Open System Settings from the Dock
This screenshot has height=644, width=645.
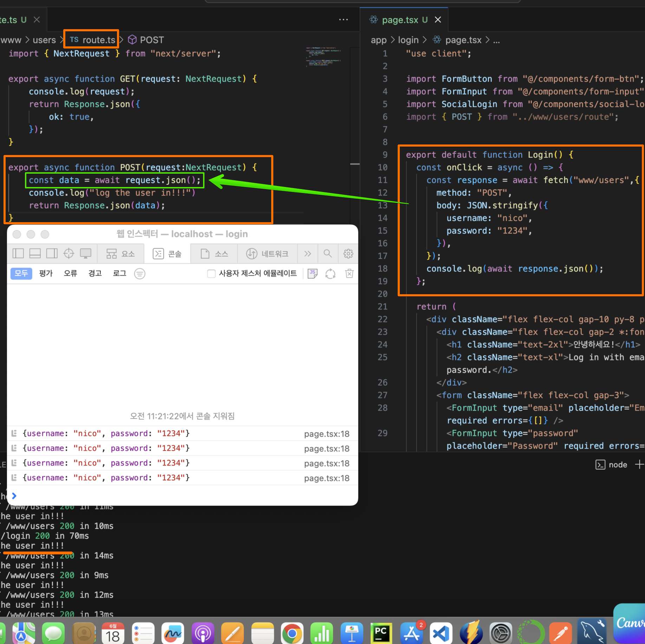pos(501,632)
